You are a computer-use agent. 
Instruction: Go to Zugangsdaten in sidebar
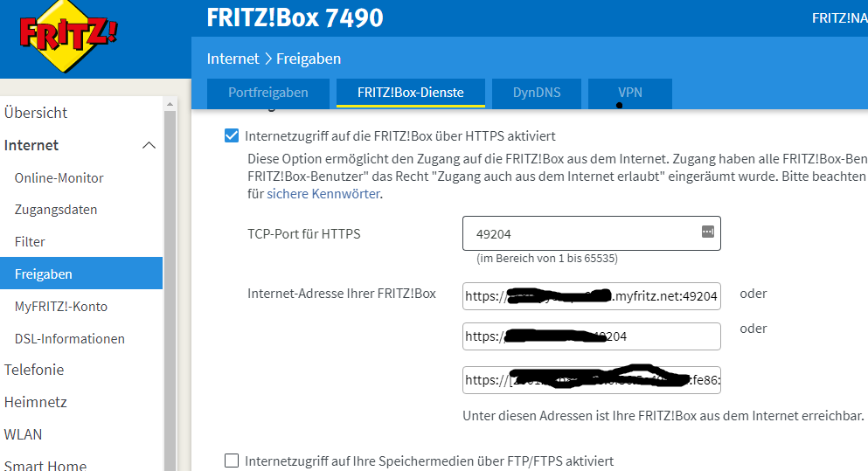[x=56, y=210]
